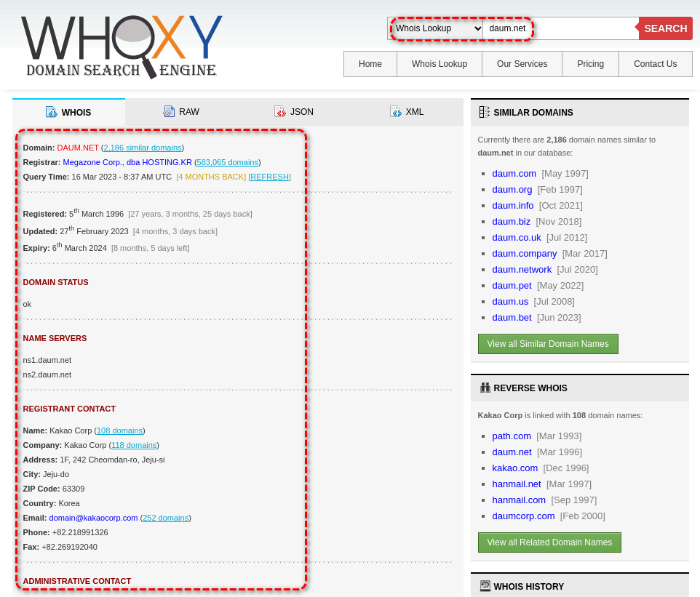Open the Home menu item

click(x=370, y=64)
